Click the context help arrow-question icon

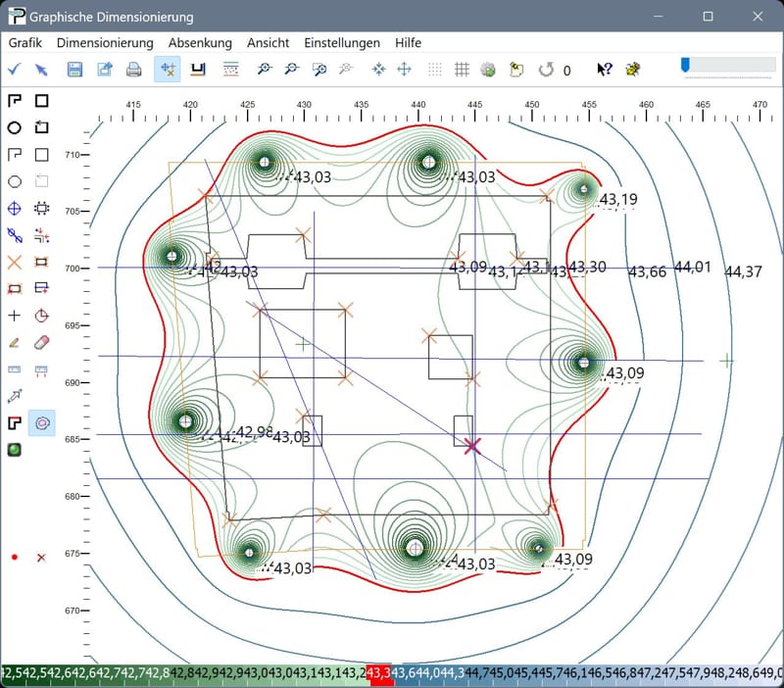point(605,70)
